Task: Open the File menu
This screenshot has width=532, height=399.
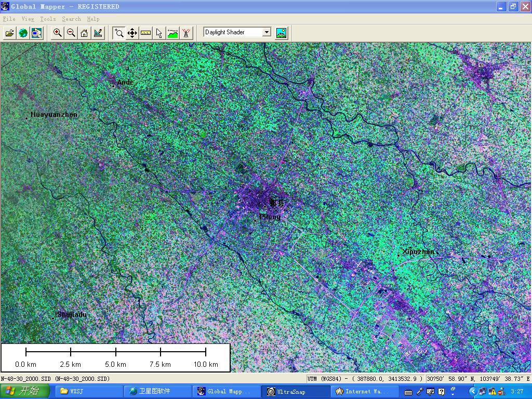Action: pos(9,19)
